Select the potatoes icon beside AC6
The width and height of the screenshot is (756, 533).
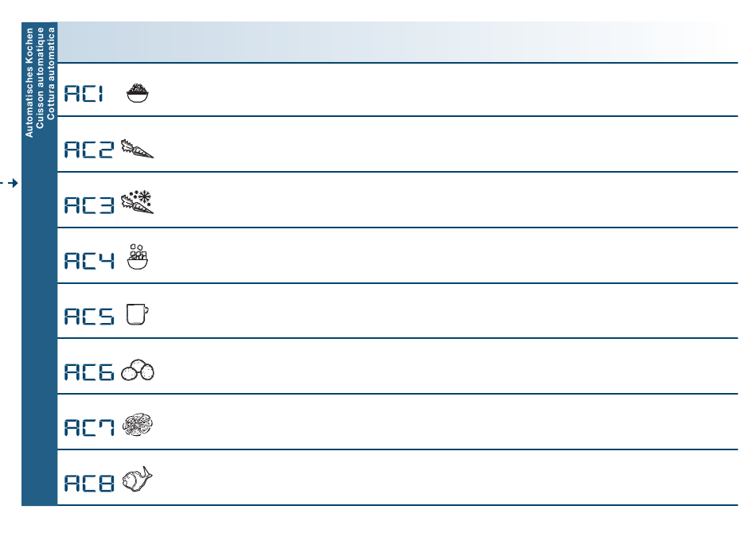pos(138,370)
